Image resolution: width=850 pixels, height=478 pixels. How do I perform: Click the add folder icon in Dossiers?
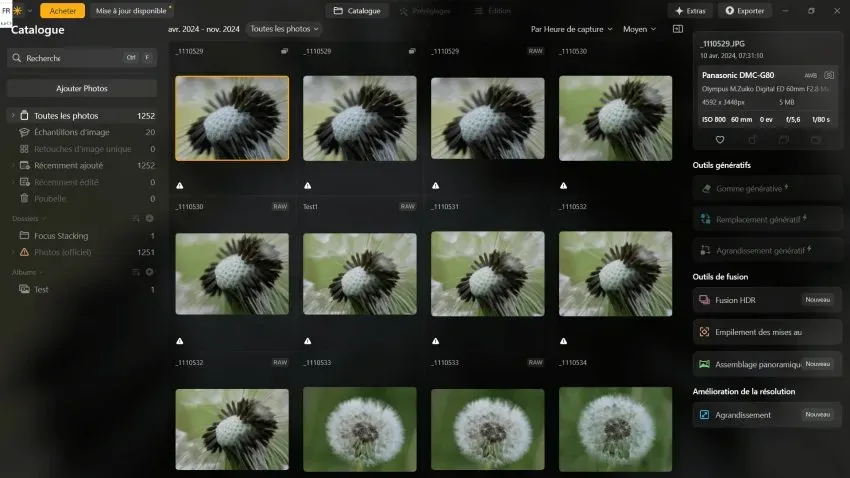150,218
